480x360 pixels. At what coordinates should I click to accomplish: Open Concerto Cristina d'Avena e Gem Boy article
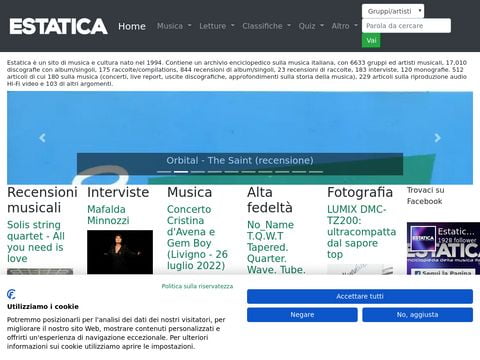197,237
